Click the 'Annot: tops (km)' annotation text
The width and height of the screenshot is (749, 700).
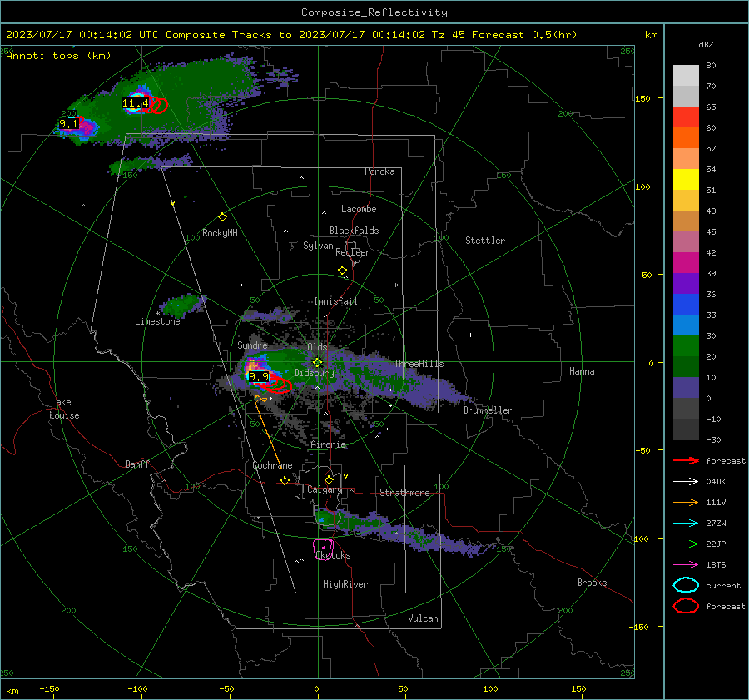pyautogui.click(x=58, y=56)
